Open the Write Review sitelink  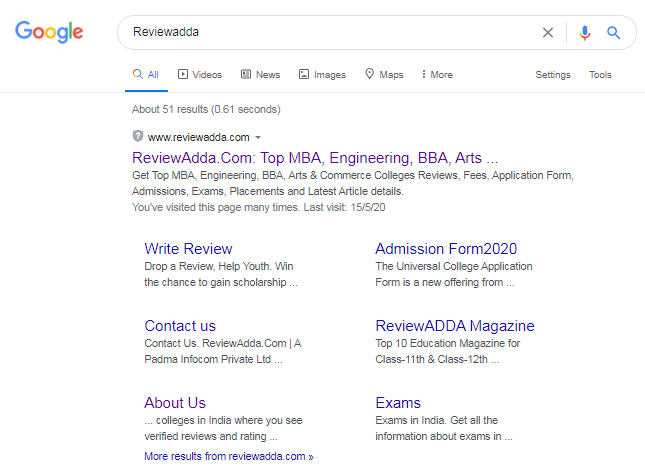(x=188, y=249)
